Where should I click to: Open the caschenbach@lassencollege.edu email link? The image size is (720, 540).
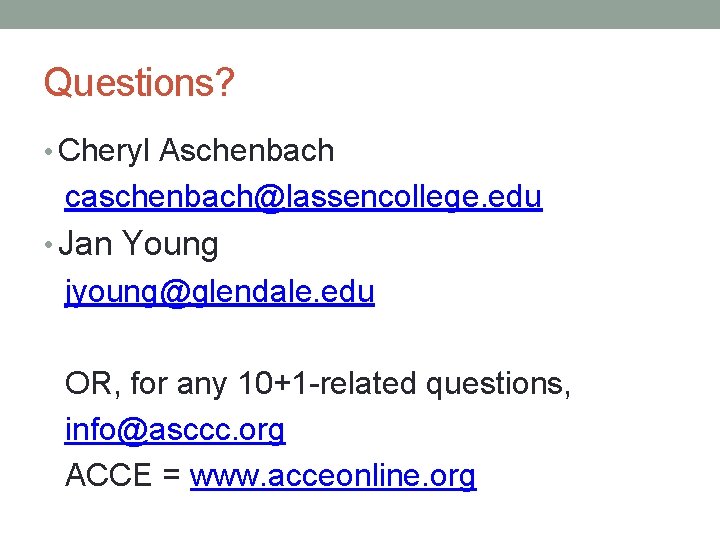tap(303, 198)
